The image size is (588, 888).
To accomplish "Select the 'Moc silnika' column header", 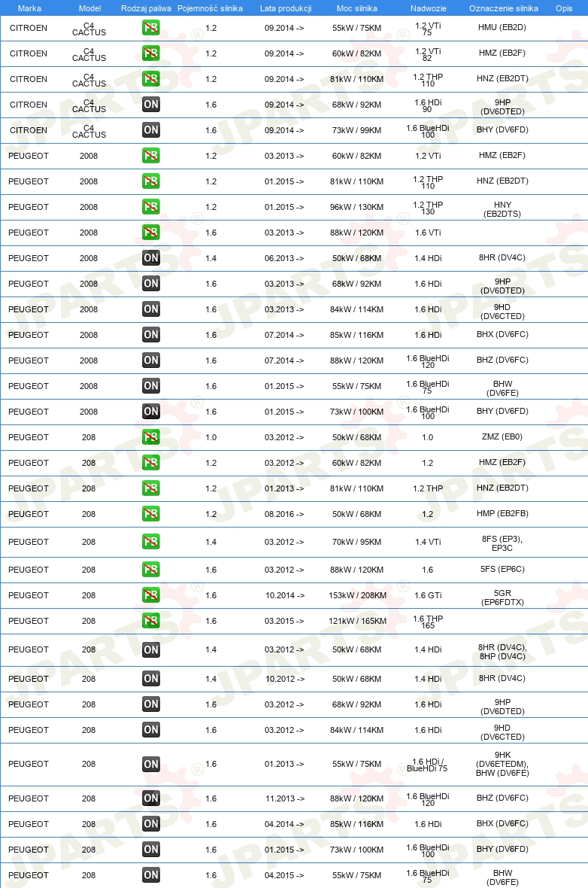I will point(357,8).
